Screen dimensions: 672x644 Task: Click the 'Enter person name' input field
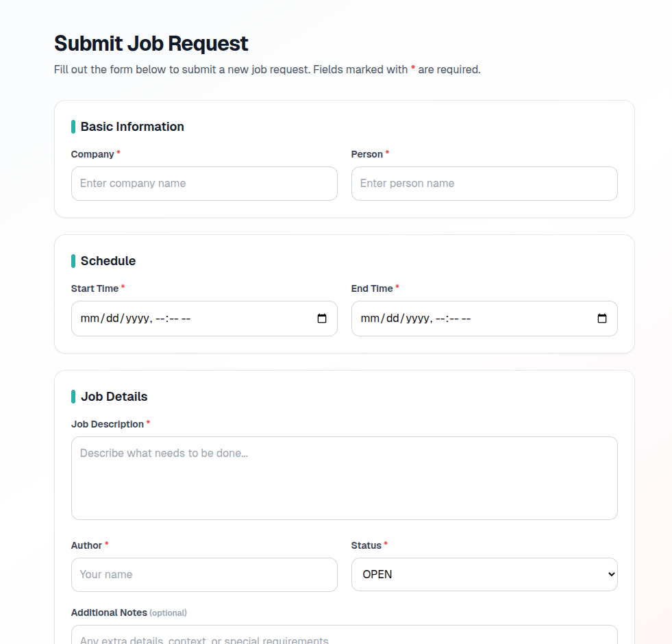(484, 183)
